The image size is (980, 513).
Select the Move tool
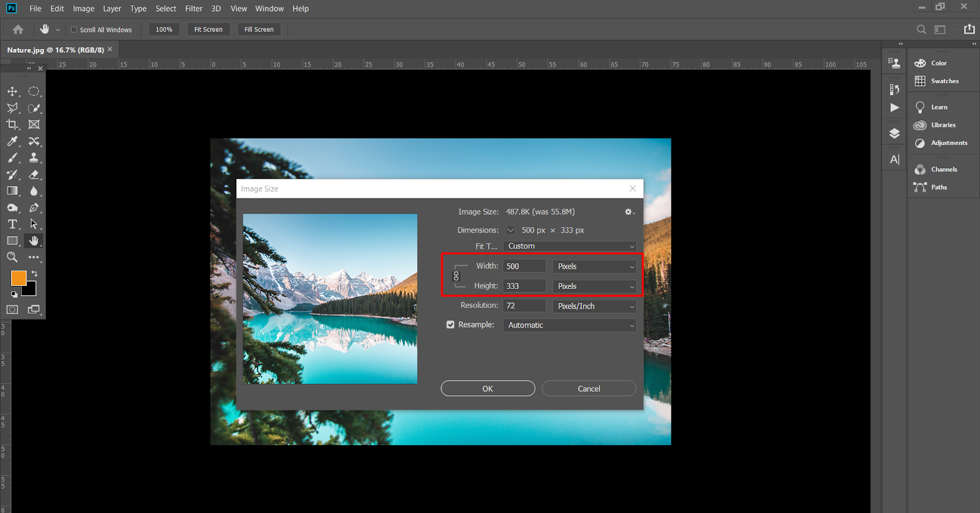[12, 91]
